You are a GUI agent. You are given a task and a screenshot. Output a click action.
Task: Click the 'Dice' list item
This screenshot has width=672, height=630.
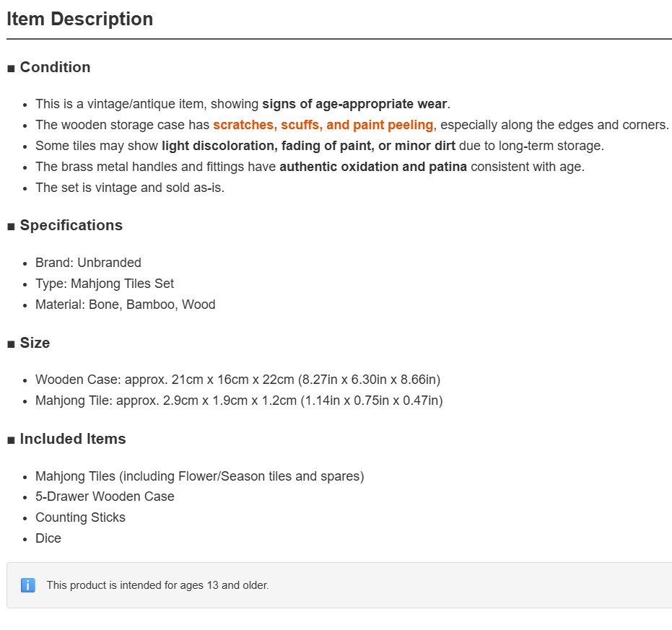(x=48, y=538)
